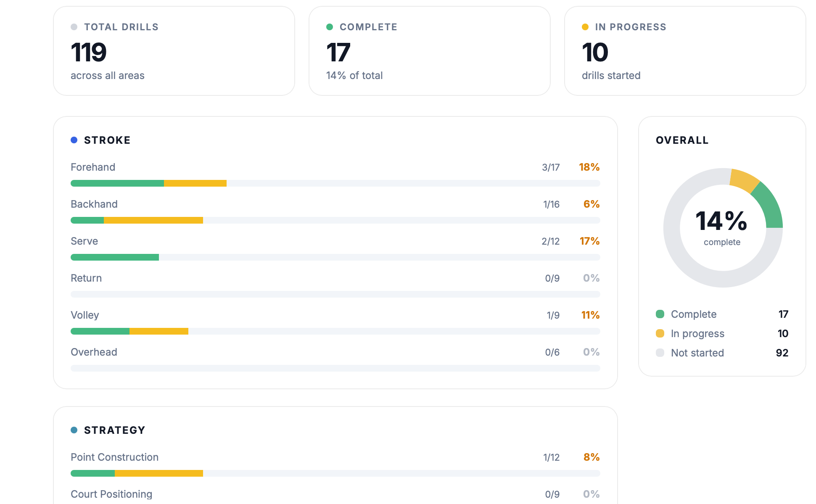Click the Total Drills card
This screenshot has width=816, height=504.
[174, 51]
